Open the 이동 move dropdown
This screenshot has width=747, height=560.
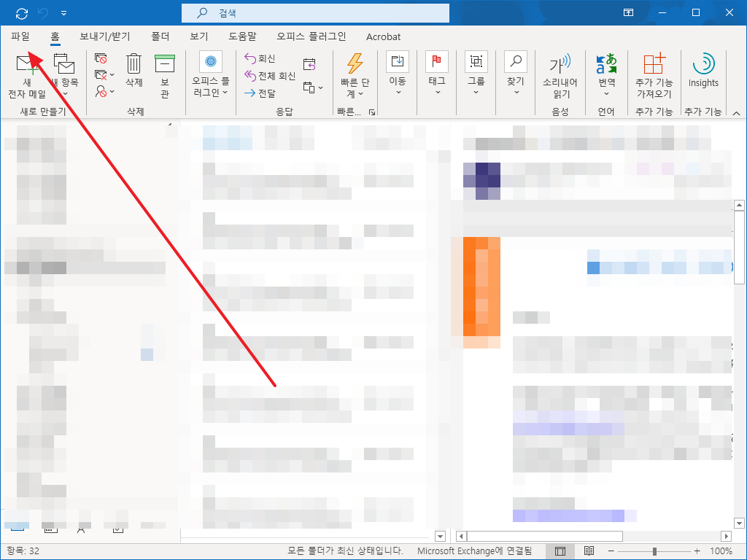point(398,73)
